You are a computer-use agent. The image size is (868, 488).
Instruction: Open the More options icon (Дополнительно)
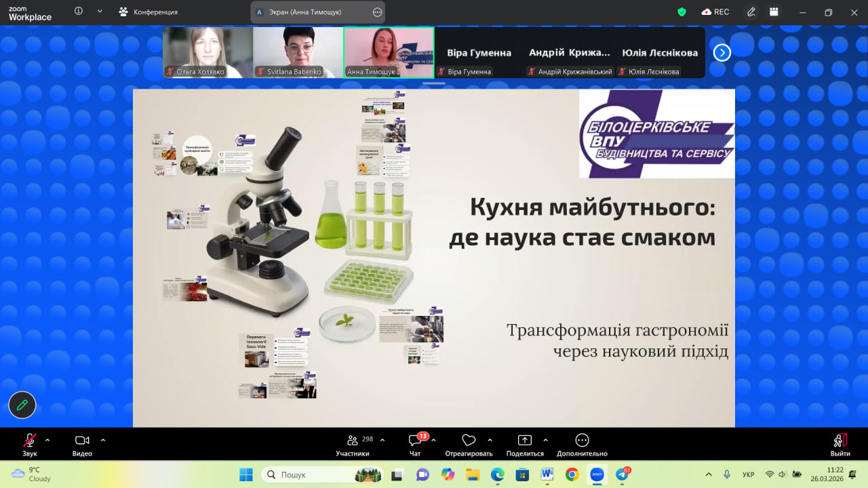[x=582, y=441]
